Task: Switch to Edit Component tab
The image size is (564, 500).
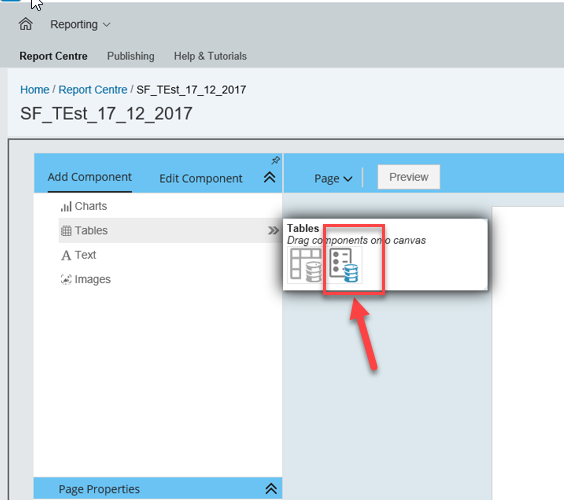Action: [x=201, y=178]
